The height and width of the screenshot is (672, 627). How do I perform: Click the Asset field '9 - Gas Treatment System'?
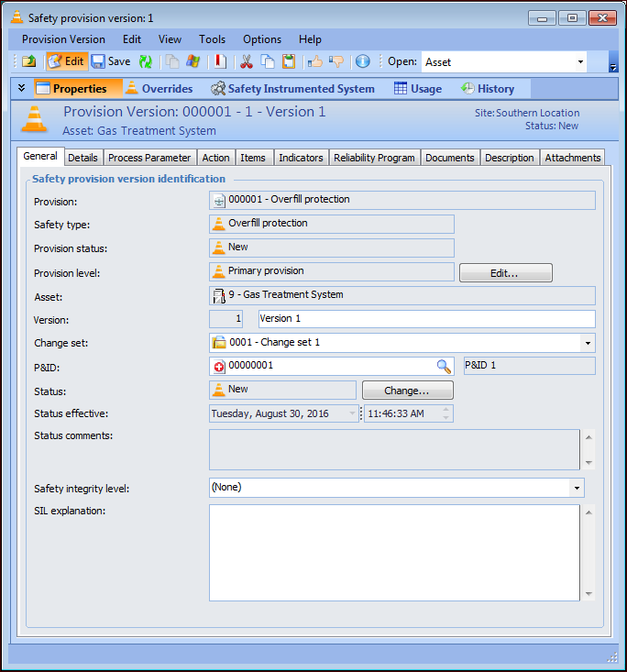tap(402, 296)
